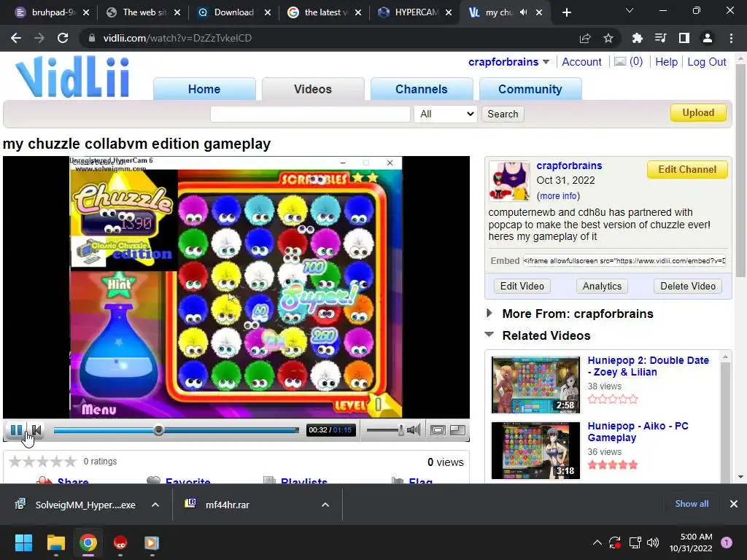This screenshot has width=747, height=560.
Task: Click the share page icon in address bar
Action: (585, 38)
